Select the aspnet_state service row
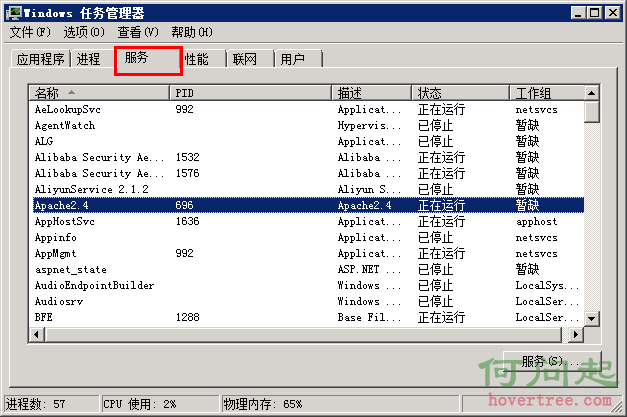 point(307,269)
